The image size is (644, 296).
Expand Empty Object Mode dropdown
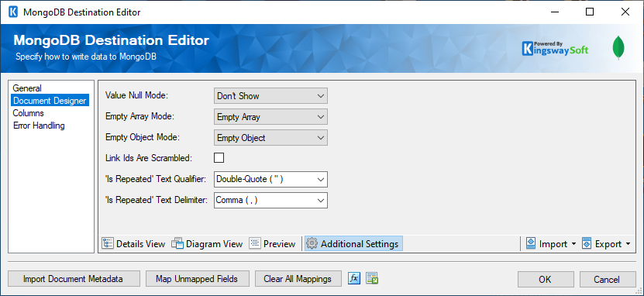pyautogui.click(x=270, y=138)
